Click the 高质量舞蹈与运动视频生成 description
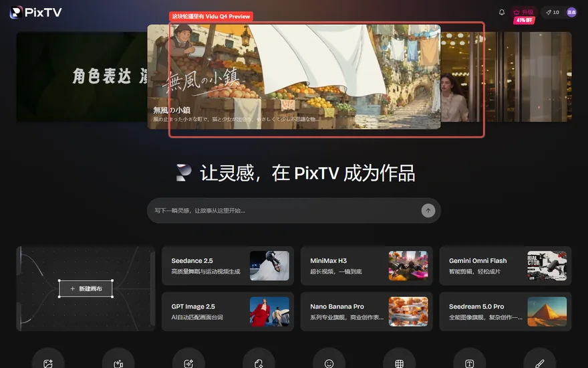This screenshot has height=368, width=588. tap(206, 272)
